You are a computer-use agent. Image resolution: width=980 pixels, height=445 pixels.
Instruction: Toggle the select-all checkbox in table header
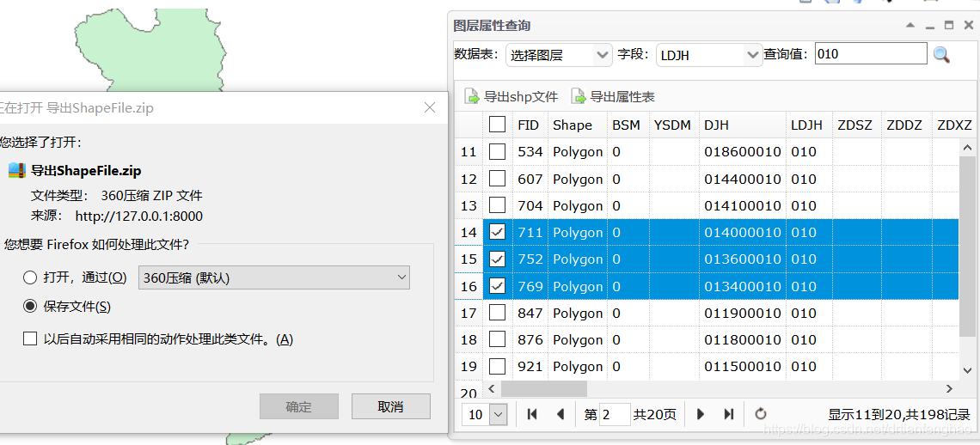tap(497, 125)
